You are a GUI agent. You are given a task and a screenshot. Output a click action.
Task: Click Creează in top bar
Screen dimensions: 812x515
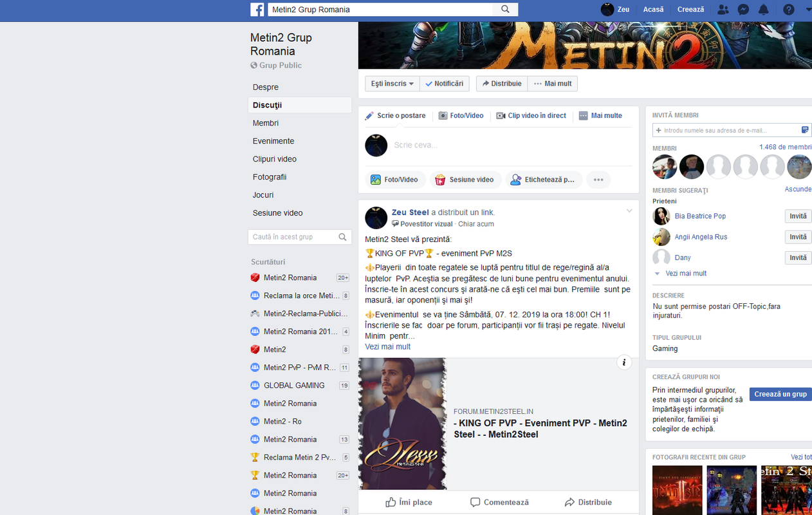click(x=691, y=10)
